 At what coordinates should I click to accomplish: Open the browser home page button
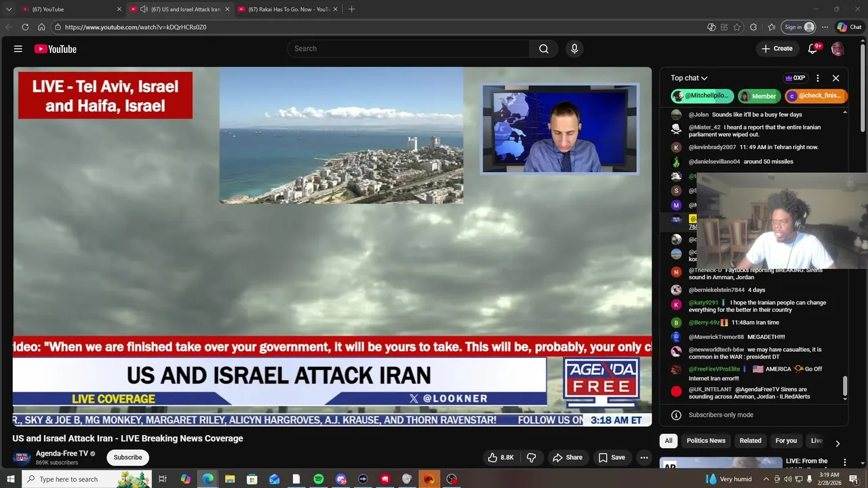point(41,27)
